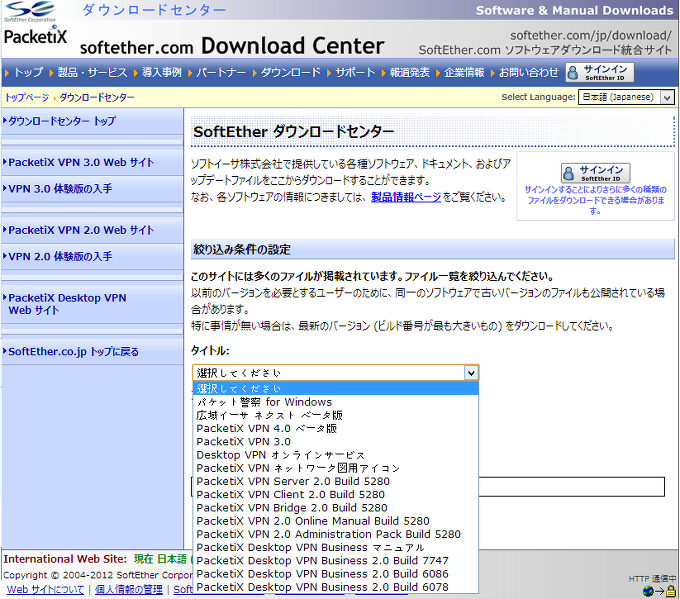Image resolution: width=680 pixels, height=599 pixels.
Task: Open VPN 3.0 体験版の入手 sidebar link
Action: click(x=60, y=189)
